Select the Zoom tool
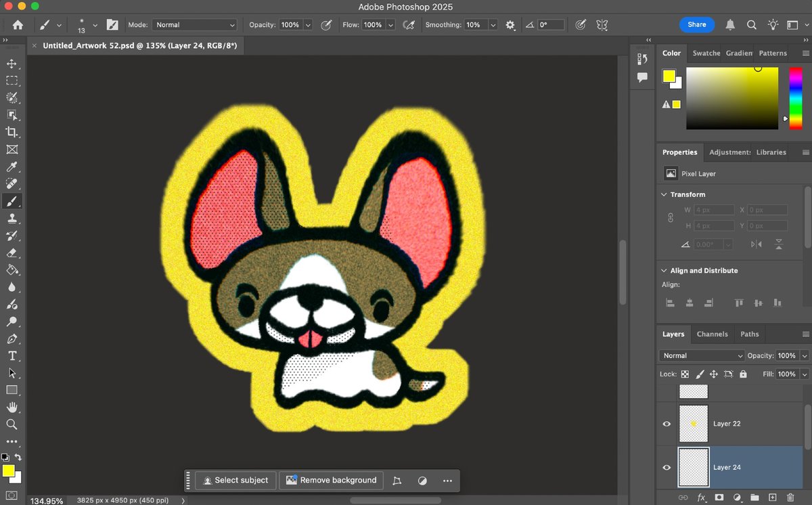The width and height of the screenshot is (812, 505). 12,424
